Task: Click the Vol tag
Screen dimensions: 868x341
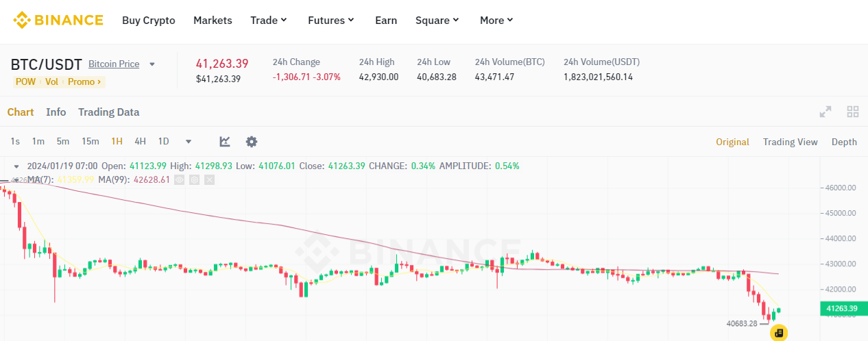Action: point(51,81)
